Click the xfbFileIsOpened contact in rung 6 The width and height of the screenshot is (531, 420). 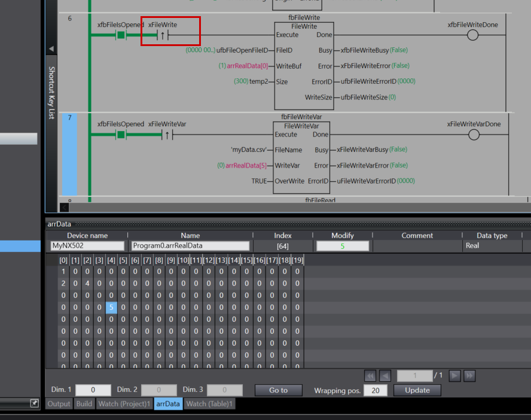coord(121,35)
